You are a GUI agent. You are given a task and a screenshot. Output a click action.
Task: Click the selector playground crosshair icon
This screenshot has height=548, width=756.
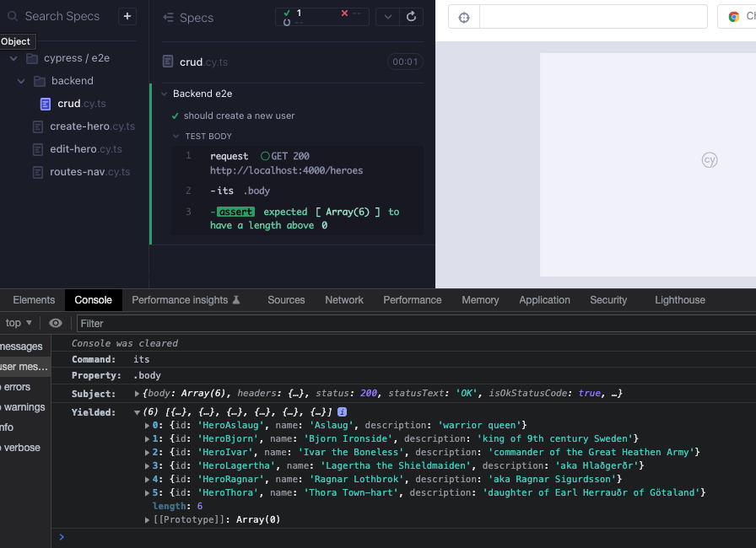pos(464,18)
